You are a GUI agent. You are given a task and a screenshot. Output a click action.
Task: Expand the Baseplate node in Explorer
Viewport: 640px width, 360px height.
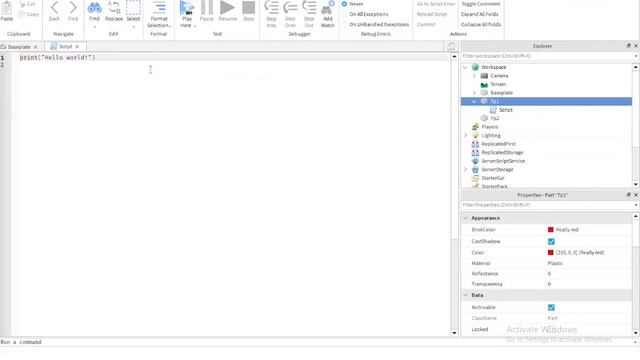[x=474, y=93]
